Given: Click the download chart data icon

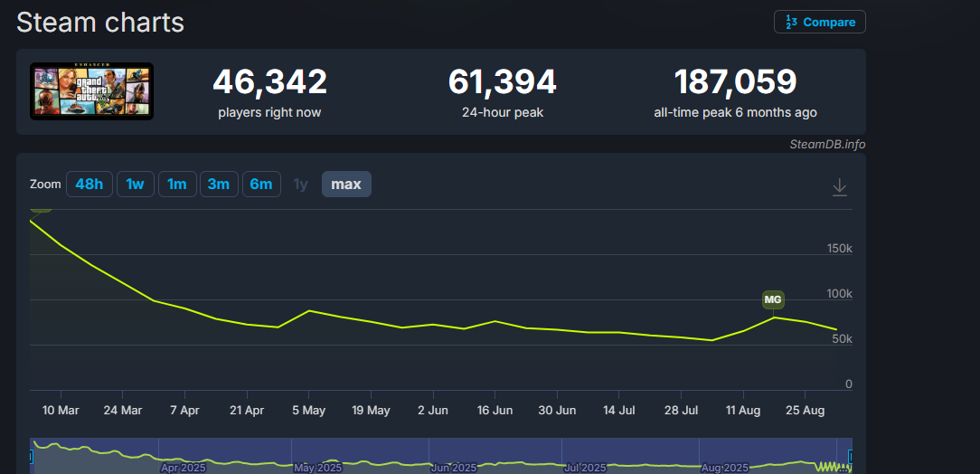Looking at the screenshot, I should tap(839, 186).
